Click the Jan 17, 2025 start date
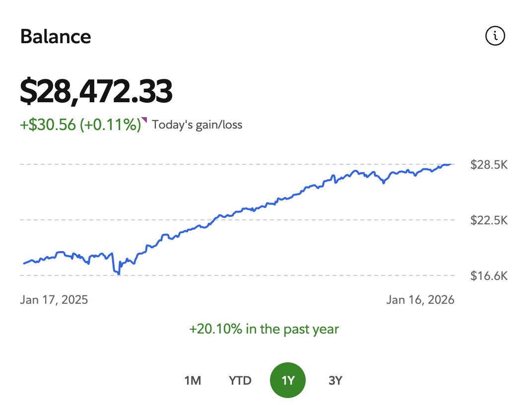532x405 pixels. pos(54,300)
